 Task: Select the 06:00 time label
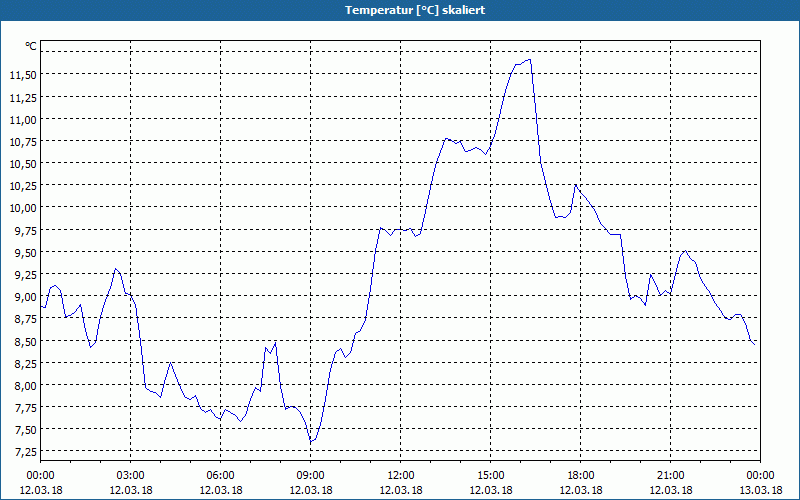pos(220,476)
